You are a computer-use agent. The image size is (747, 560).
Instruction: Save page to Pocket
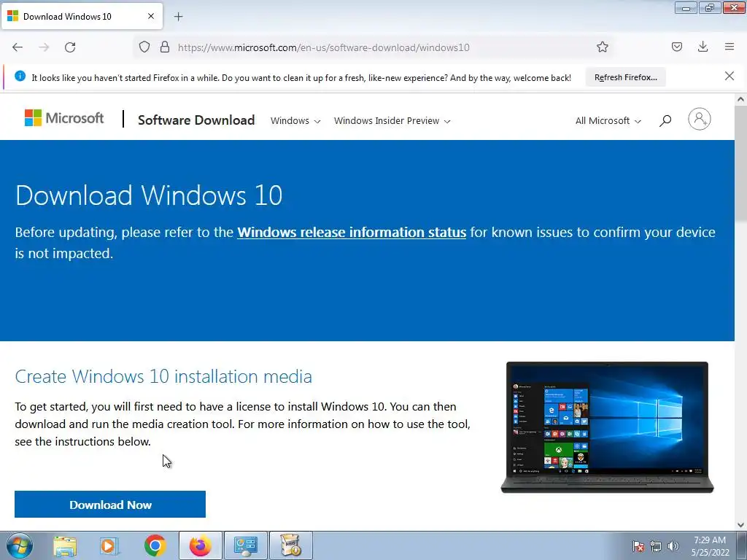coord(676,47)
